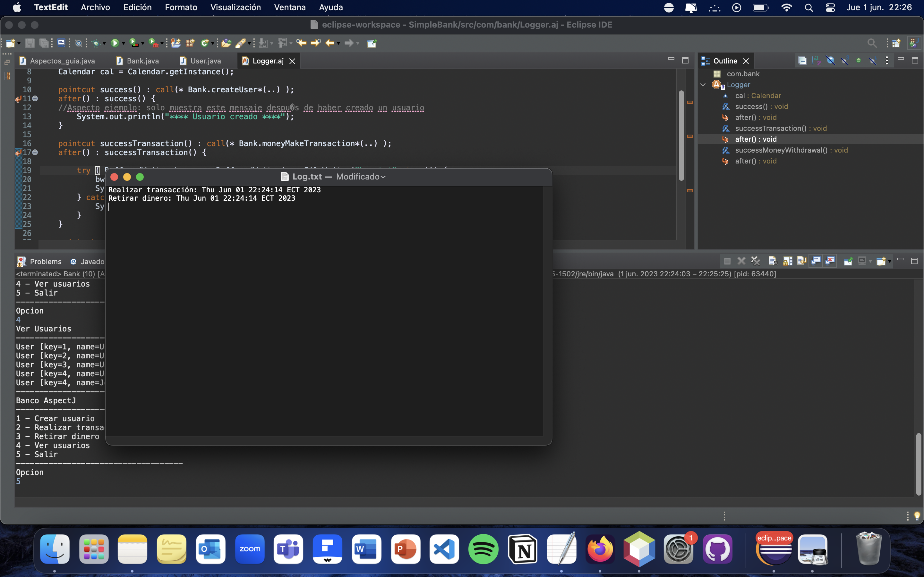Screen dimensions: 924x577
Task: Toggle alphabetical Sort in Outline toolbar
Action: pyautogui.click(x=816, y=61)
